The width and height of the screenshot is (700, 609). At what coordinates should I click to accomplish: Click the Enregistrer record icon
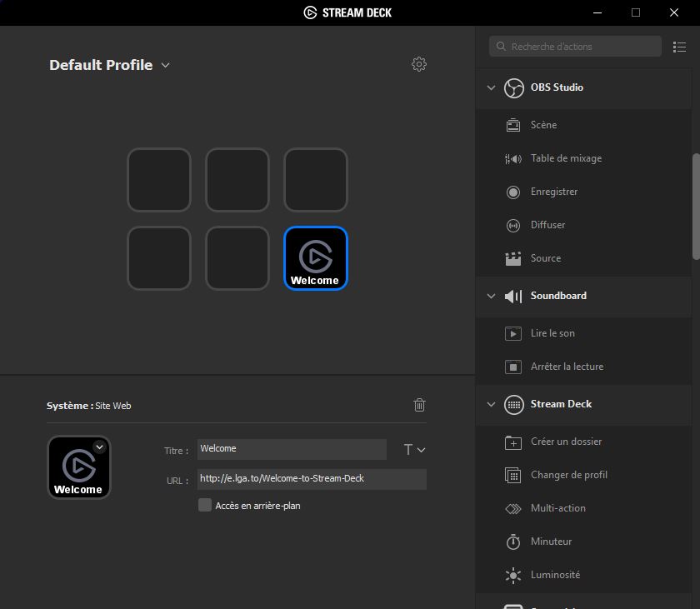[513, 192]
